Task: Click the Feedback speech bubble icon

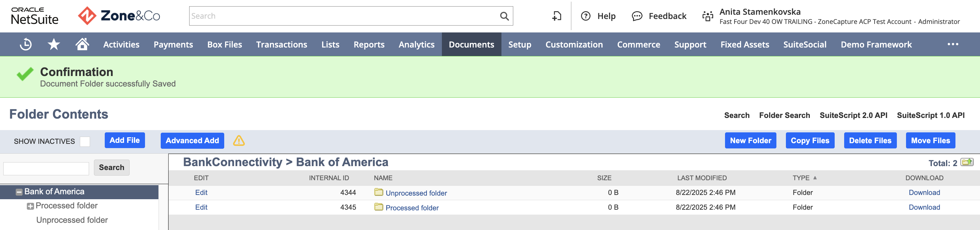Action: [x=637, y=16]
